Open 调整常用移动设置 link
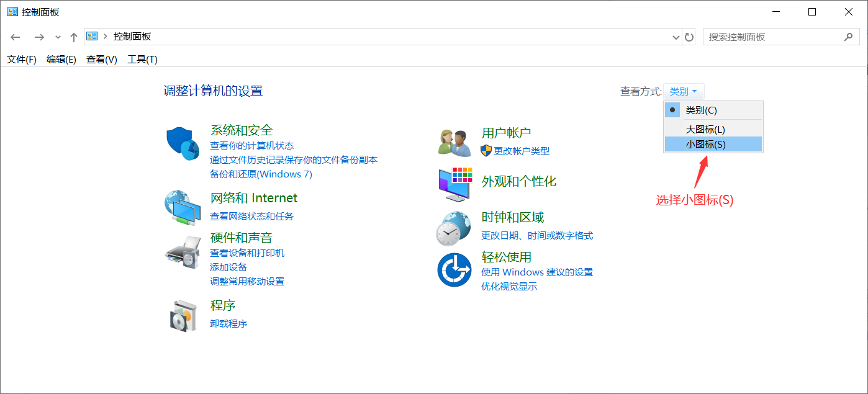This screenshot has width=868, height=394. [247, 281]
